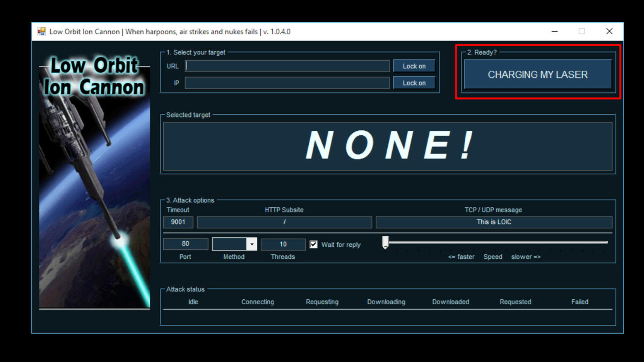The width and height of the screenshot is (644, 362).
Task: Click the 'TCP / UDP message' label
Action: pyautogui.click(x=493, y=210)
